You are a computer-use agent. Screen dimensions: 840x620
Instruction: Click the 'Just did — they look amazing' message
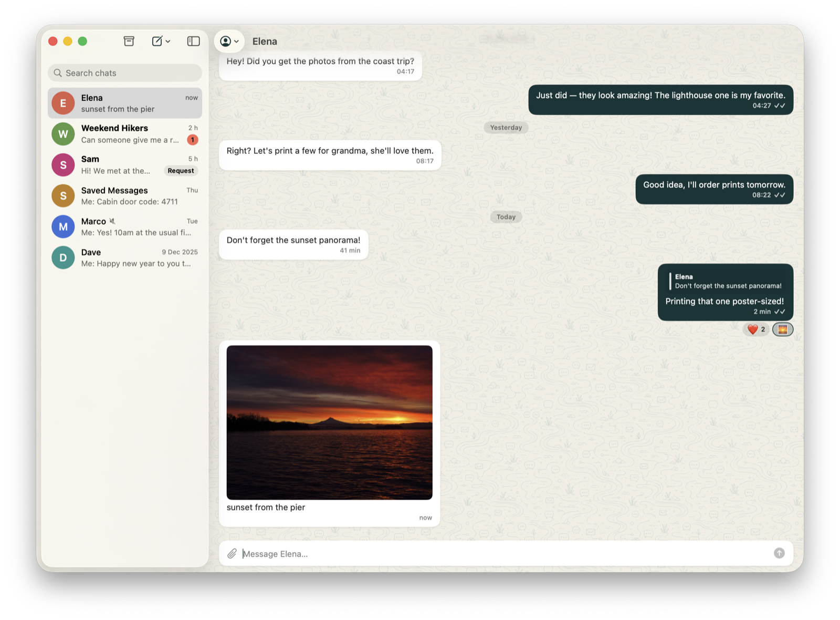click(x=660, y=100)
